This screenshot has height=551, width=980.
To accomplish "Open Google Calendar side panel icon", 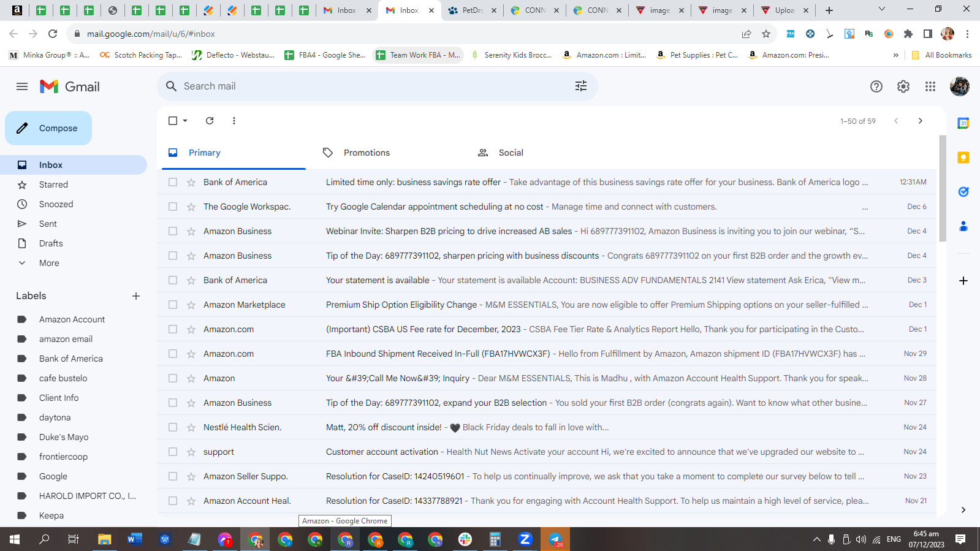I will pos(963,123).
